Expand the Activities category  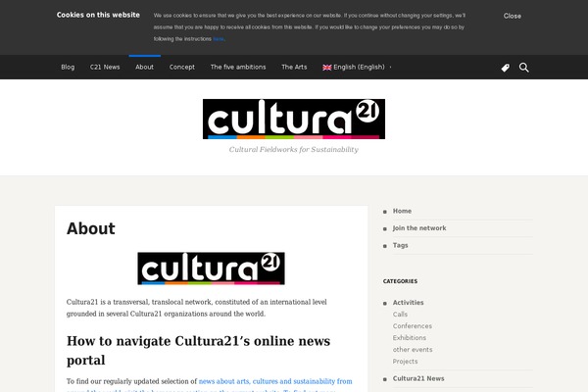point(409,303)
